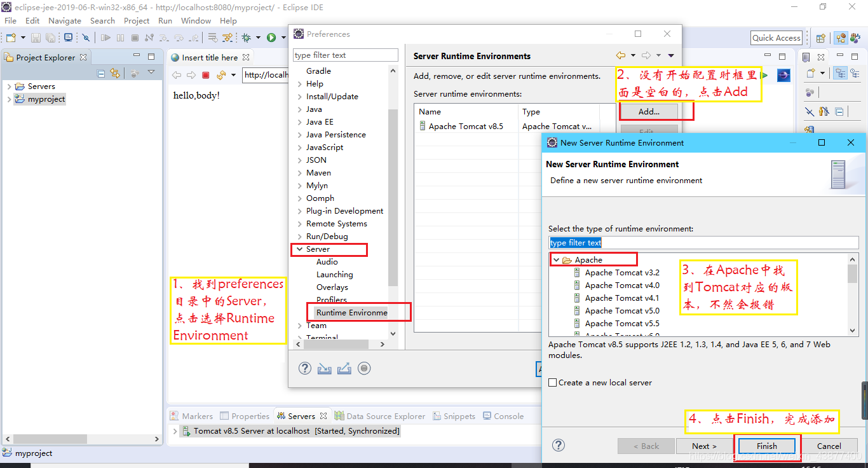Switch to Data Source Explorer tab
The height and width of the screenshot is (468, 868).
380,416
